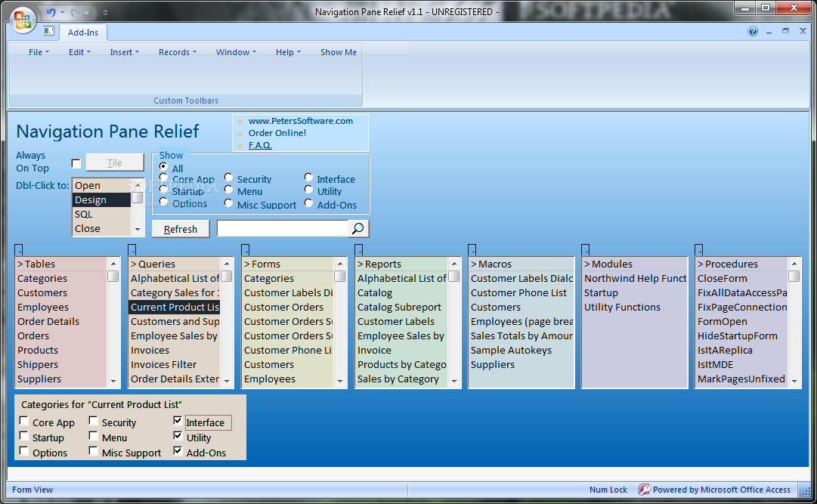Click the form icon left of Add-Ins
This screenshot has height=504, width=817.
(x=48, y=31)
